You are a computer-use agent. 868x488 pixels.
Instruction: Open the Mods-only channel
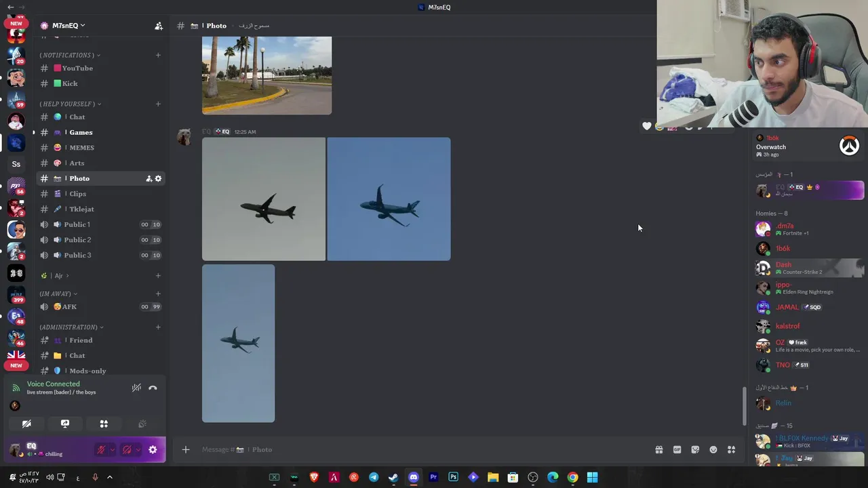100,371
